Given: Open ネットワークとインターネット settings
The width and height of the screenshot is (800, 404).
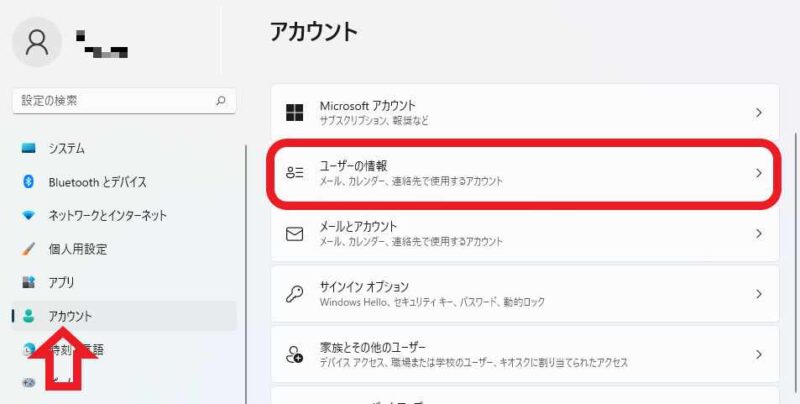Looking at the screenshot, I should tap(124, 216).
